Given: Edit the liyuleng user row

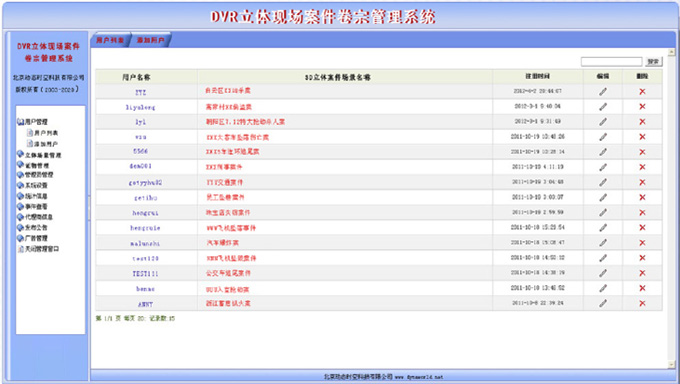Looking at the screenshot, I should (603, 107).
